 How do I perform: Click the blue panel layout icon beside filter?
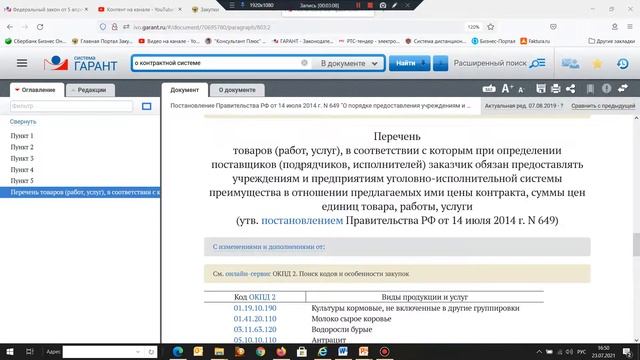tap(147, 106)
